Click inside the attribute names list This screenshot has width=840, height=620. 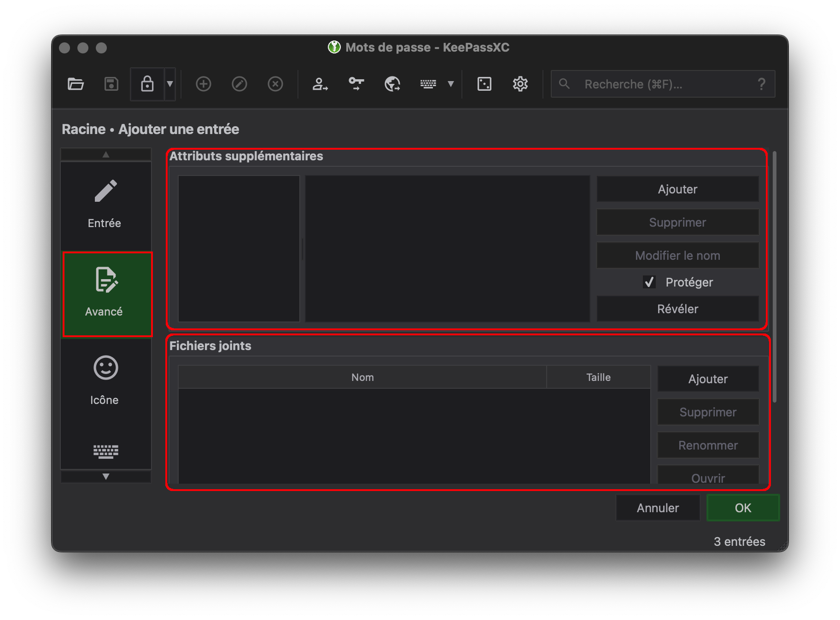[x=239, y=249]
